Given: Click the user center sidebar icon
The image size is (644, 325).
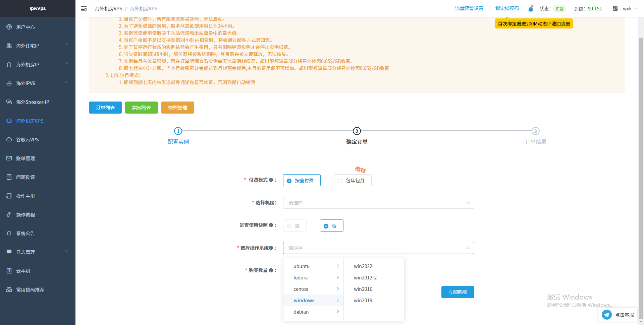Looking at the screenshot, I should [9, 27].
